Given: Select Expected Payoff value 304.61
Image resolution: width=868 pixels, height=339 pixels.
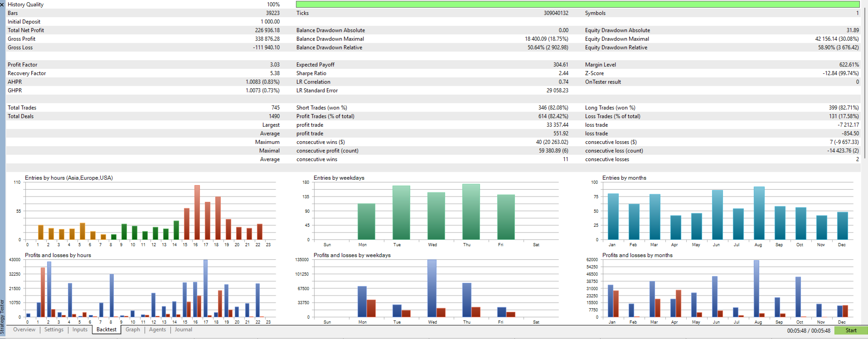Looking at the screenshot, I should [561, 65].
